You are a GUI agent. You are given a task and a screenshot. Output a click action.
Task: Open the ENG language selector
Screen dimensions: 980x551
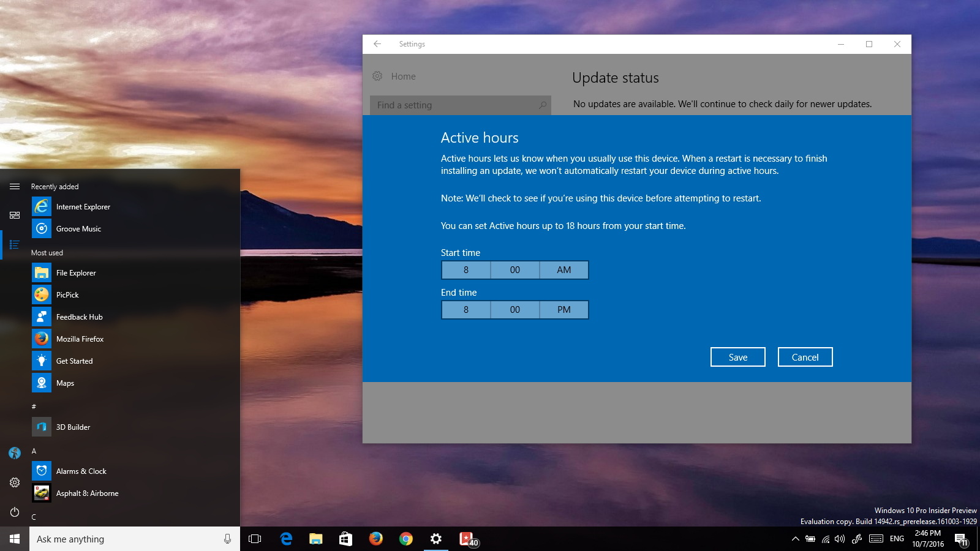click(896, 539)
